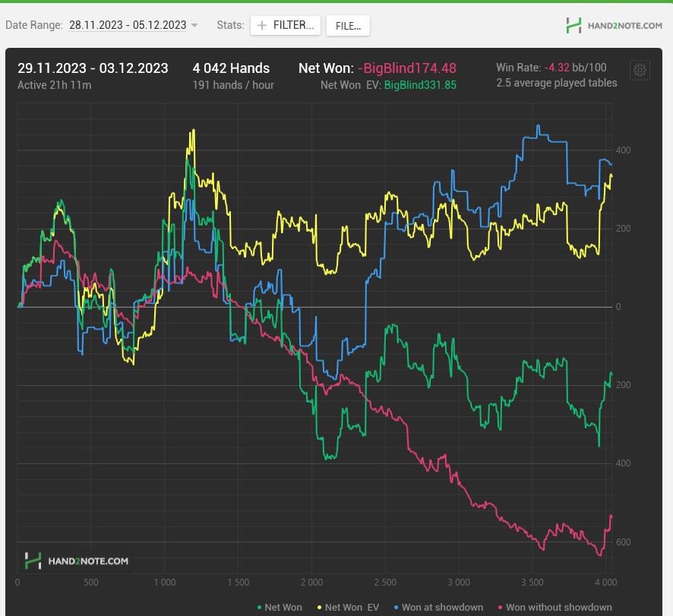The height and width of the screenshot is (616, 673).
Task: Click the '4 000' x-axis label
Action: pyautogui.click(x=605, y=583)
